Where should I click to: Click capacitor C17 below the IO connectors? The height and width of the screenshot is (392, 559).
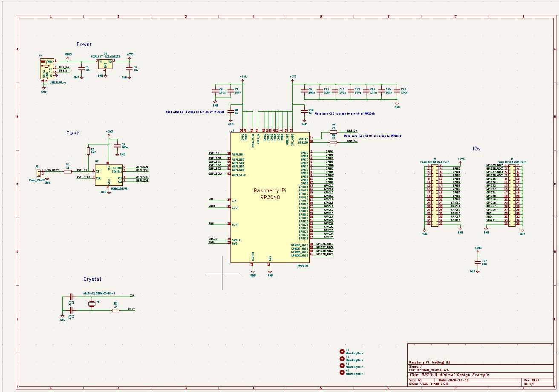(478, 262)
